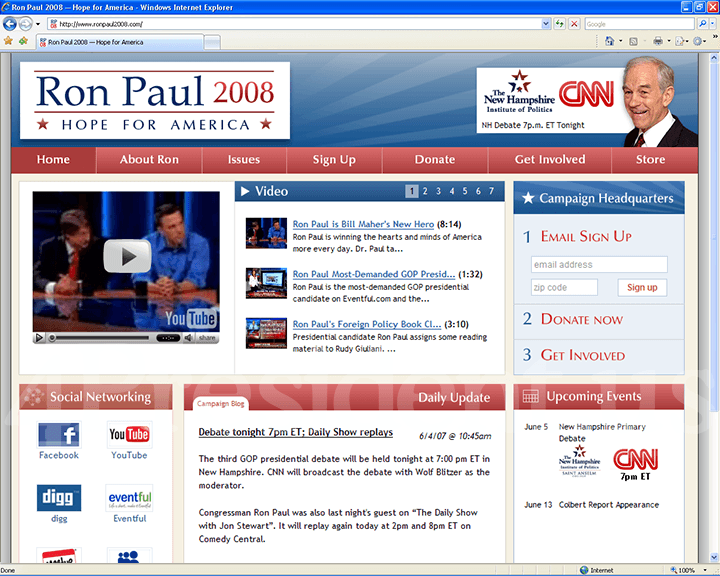Open the recent pages dropdown beside Forward

pos(38,24)
